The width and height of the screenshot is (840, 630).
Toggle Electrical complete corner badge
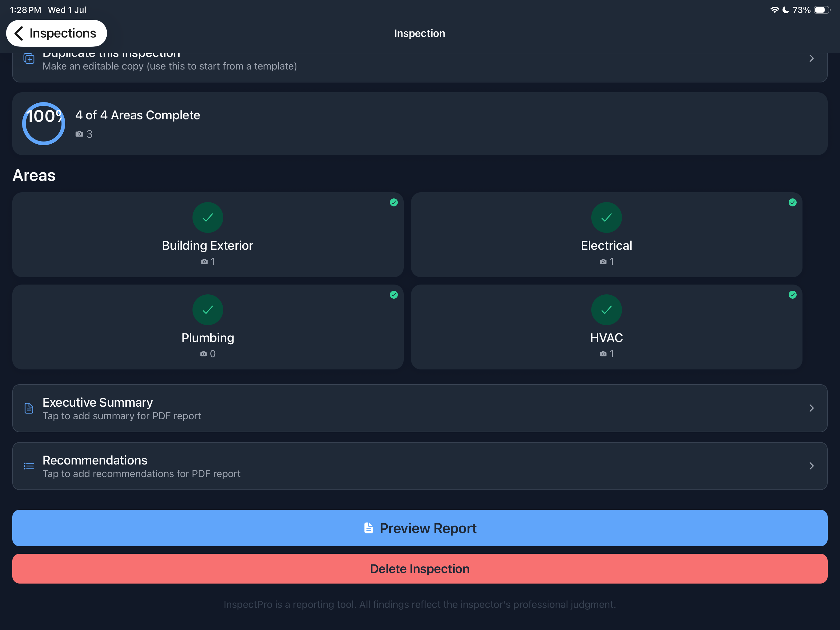pyautogui.click(x=793, y=202)
